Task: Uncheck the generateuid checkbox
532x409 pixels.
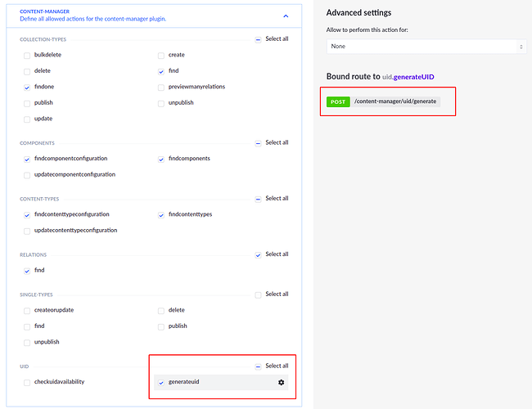Action: click(x=161, y=382)
